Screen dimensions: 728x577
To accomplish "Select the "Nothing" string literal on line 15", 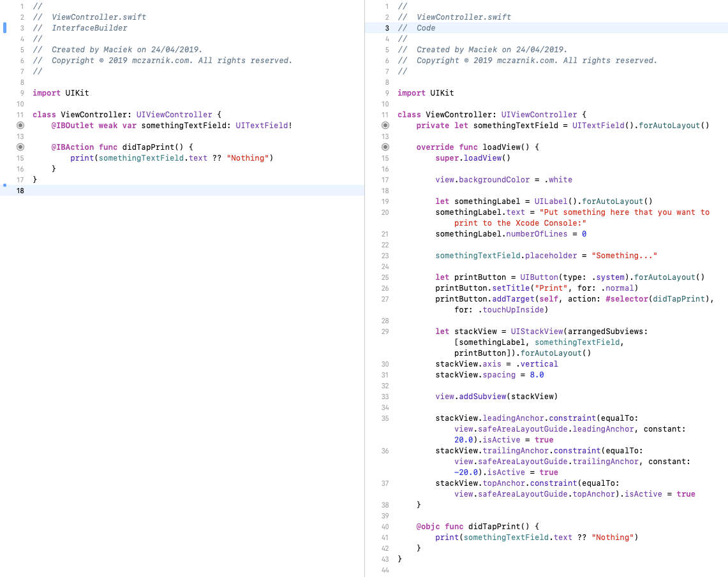I will 248,157.
